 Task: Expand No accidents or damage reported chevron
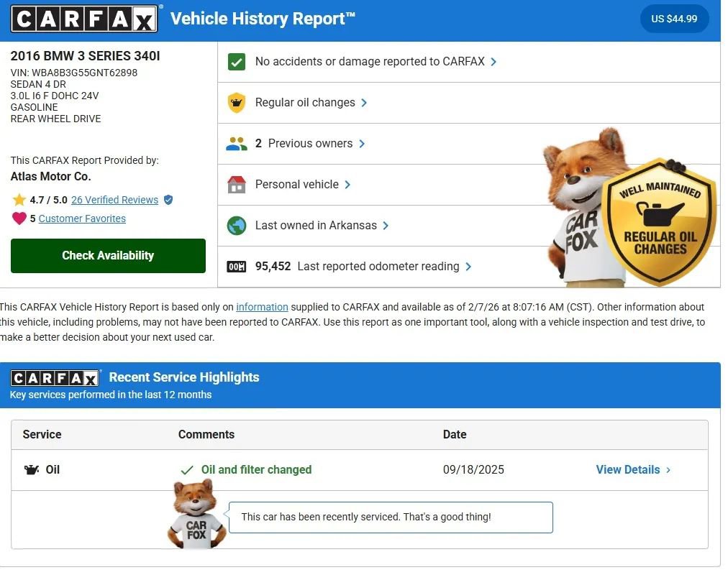coord(493,62)
